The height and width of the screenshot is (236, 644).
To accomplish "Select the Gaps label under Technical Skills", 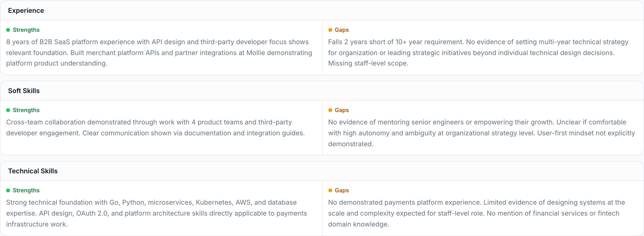I will click(x=341, y=190).
